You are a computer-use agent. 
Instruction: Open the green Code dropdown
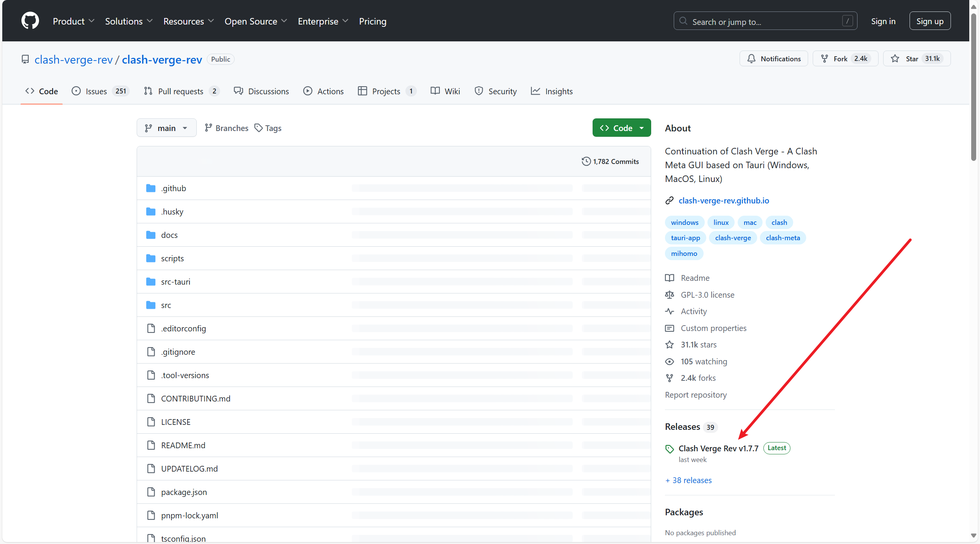[x=621, y=128]
